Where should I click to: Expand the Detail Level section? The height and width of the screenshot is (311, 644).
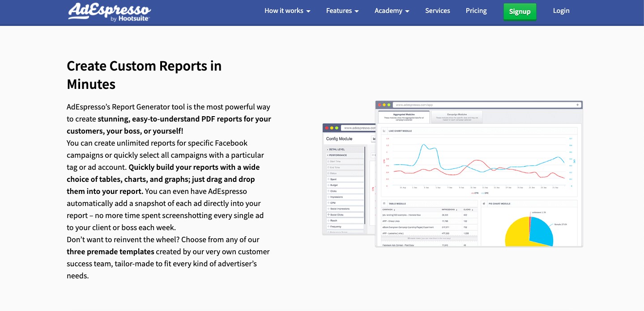pos(345,149)
